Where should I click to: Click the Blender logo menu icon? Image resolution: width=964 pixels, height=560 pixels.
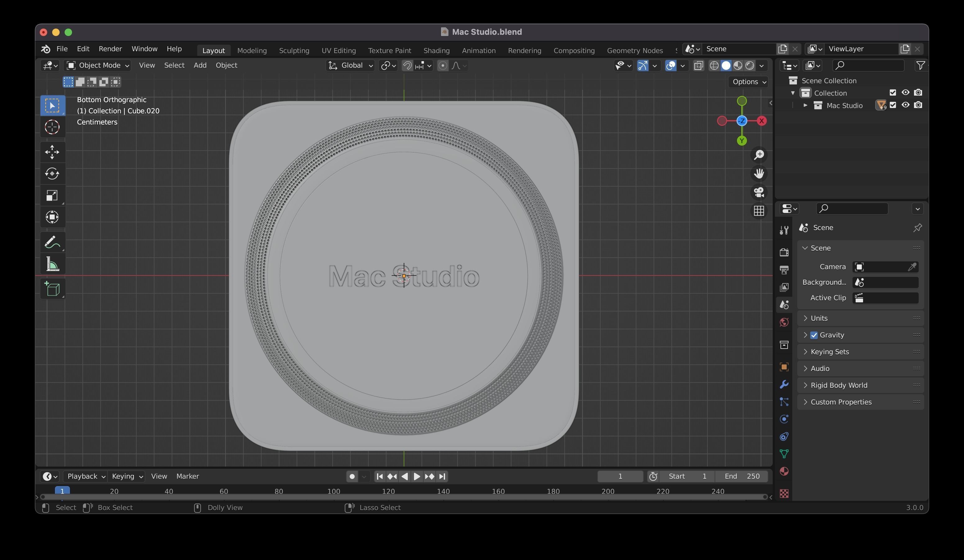pos(46,49)
